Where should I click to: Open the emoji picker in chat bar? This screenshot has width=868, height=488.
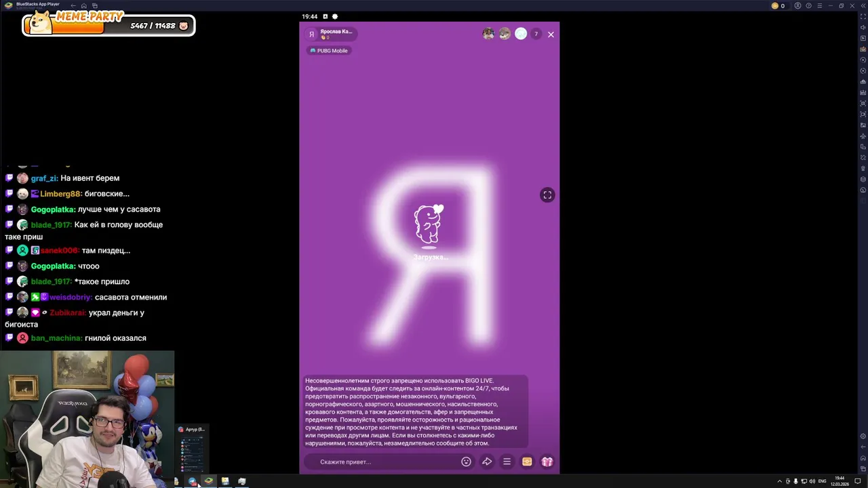click(466, 462)
